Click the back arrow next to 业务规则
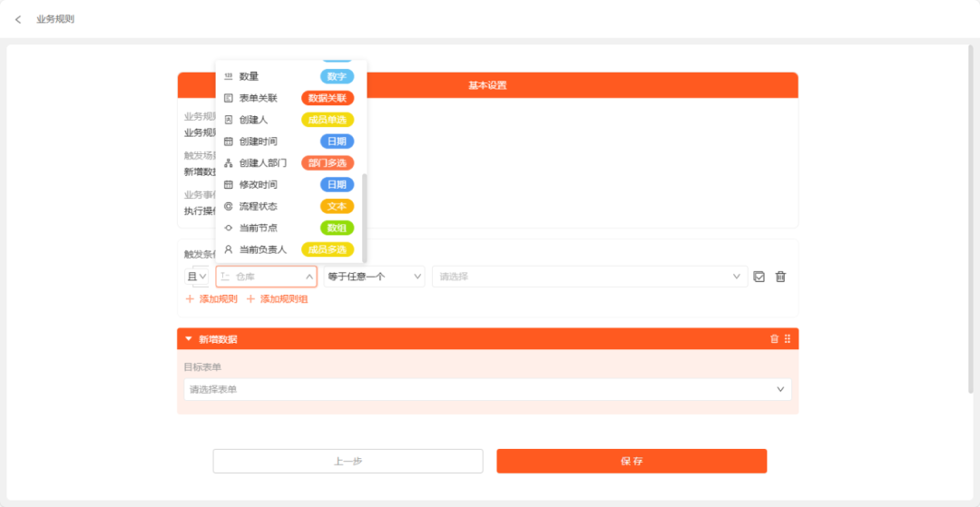 (18, 19)
